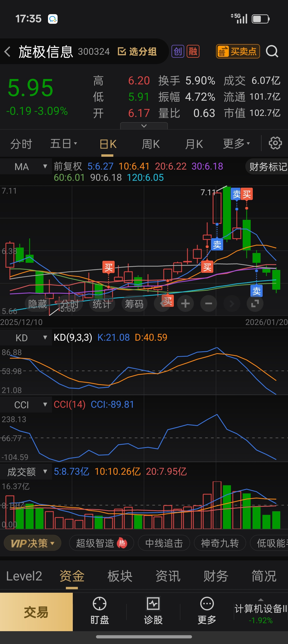
Task: Open the MA indicator dropdown
Action: click(26, 167)
